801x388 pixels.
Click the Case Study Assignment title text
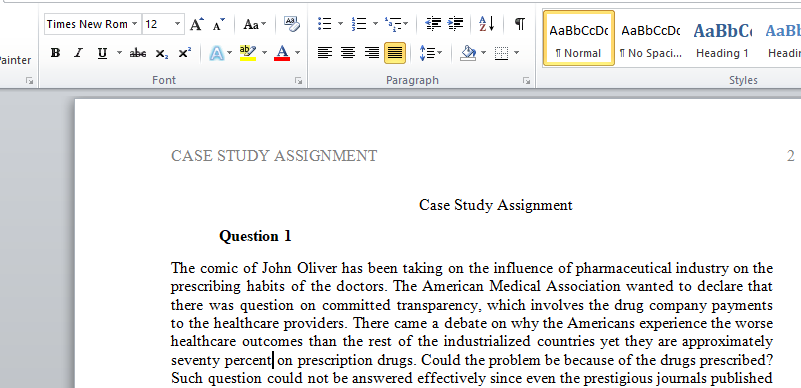click(x=496, y=205)
